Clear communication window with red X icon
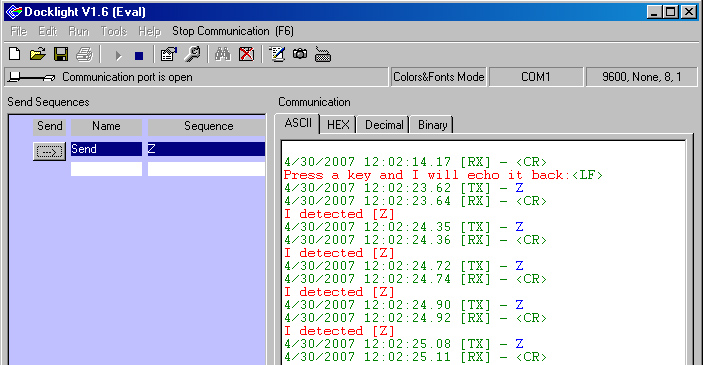This screenshot has height=365, width=703. pos(246,54)
